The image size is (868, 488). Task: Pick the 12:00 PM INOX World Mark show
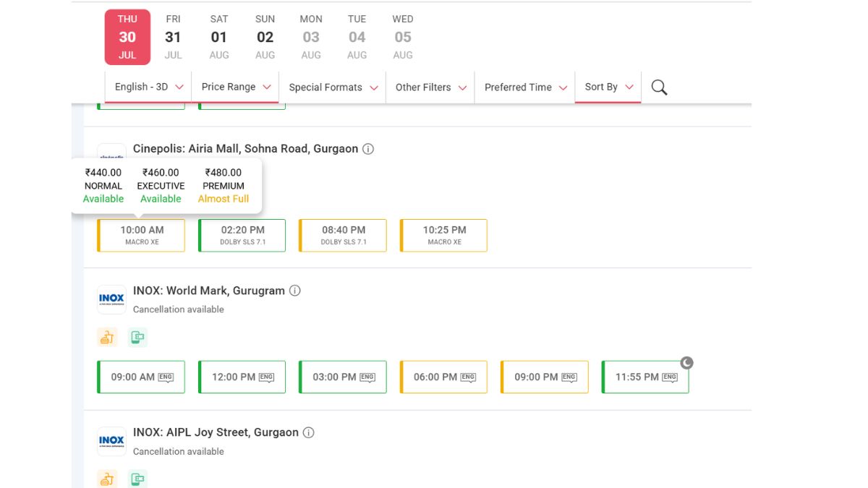click(x=242, y=377)
